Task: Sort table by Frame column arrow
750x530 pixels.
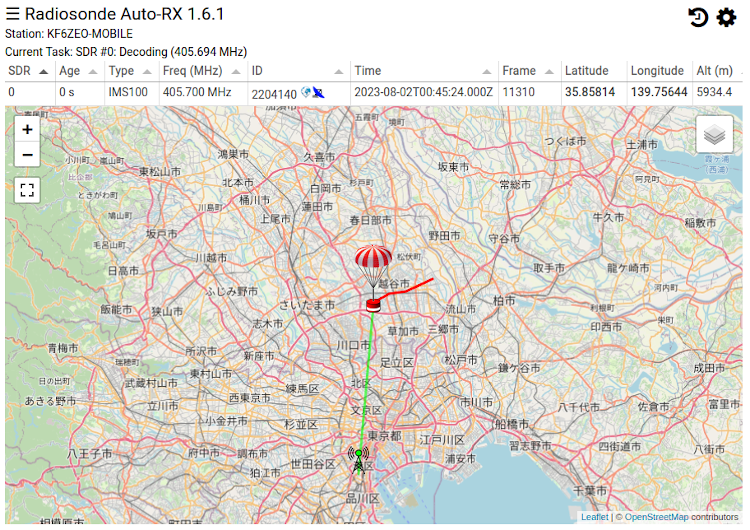Action: 549,72
